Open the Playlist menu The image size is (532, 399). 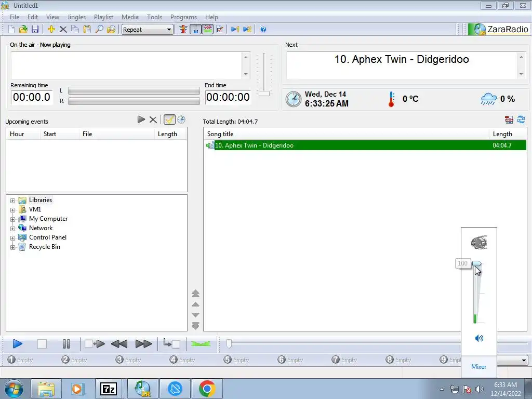[103, 17]
